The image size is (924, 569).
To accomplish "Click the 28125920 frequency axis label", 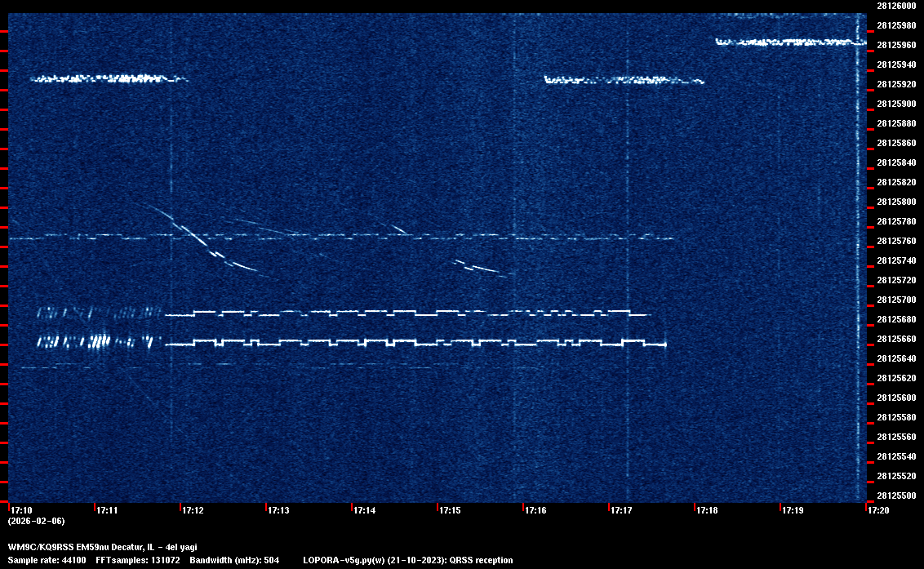I will click(x=895, y=84).
